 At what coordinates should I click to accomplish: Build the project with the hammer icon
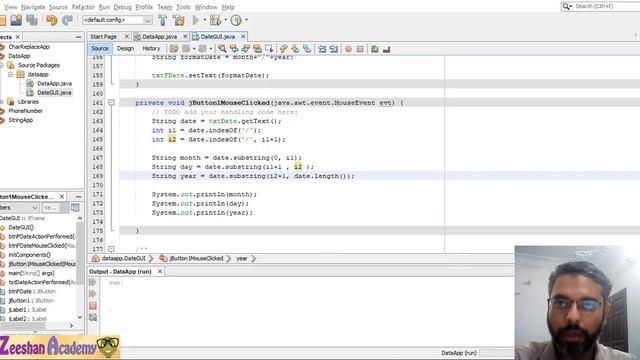pyautogui.click(x=162, y=20)
